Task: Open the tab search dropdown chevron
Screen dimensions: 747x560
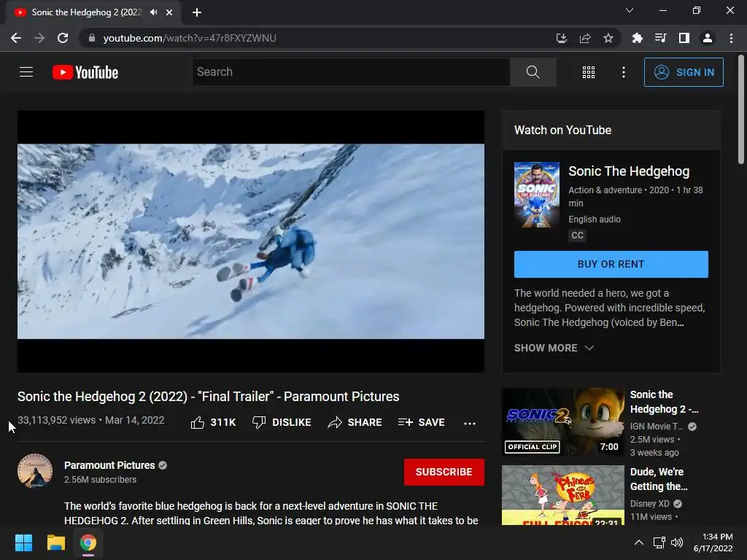Action: [x=630, y=10]
